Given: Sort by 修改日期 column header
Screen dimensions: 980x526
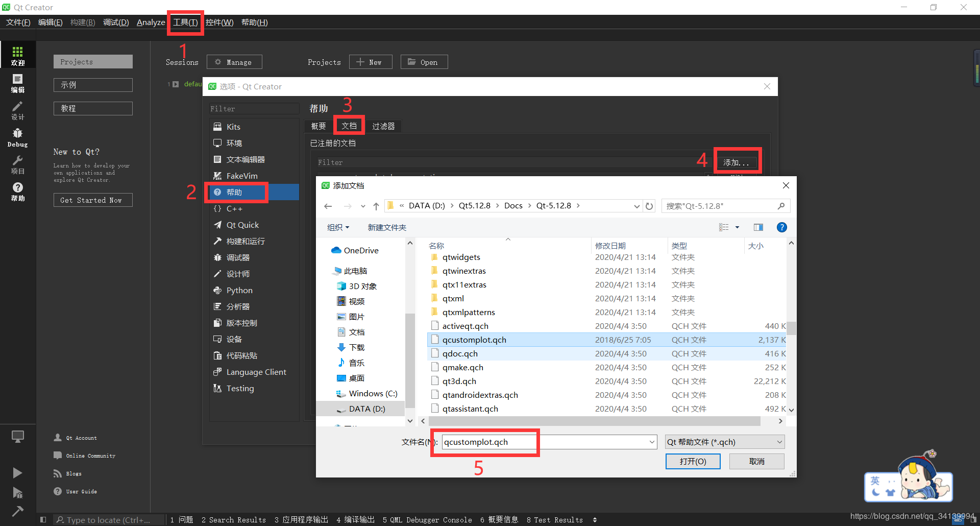Looking at the screenshot, I should [610, 246].
